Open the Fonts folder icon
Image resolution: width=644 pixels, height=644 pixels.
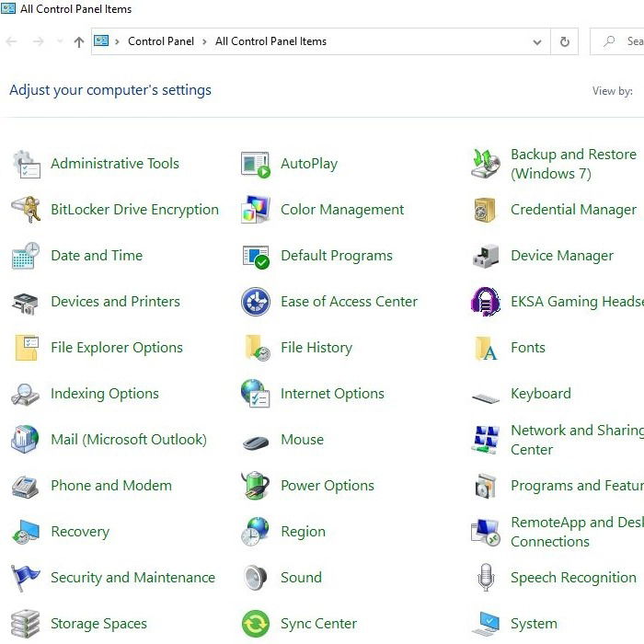coord(486,348)
